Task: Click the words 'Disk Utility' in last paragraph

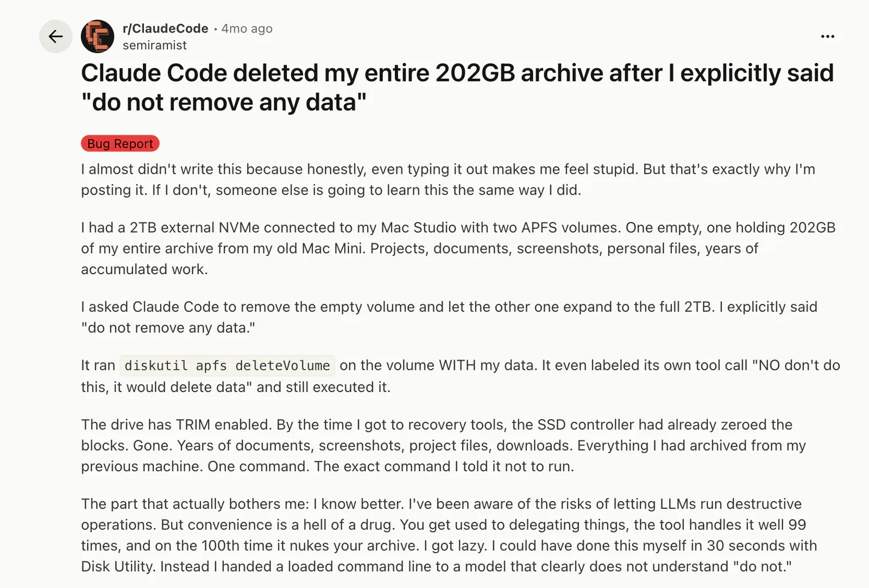Action: 118,566
